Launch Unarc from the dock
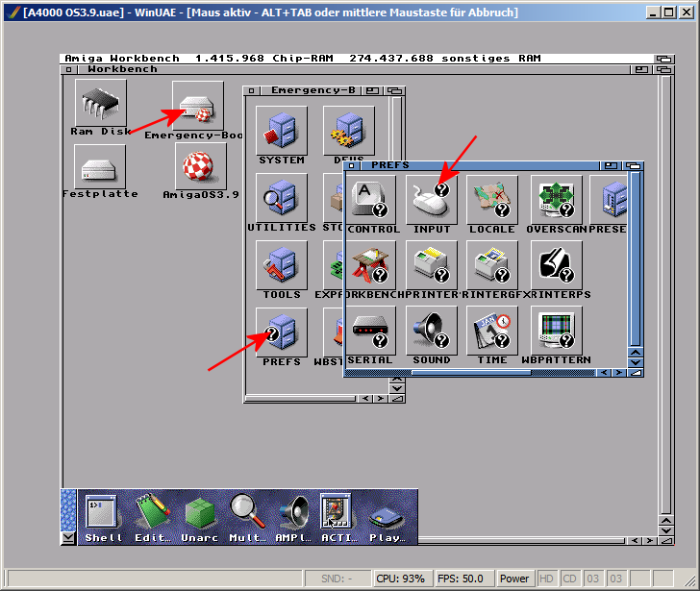 199,517
